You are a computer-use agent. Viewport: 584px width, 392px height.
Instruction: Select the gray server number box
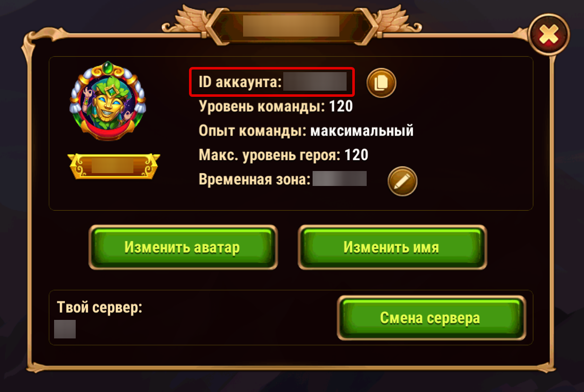tap(65, 329)
